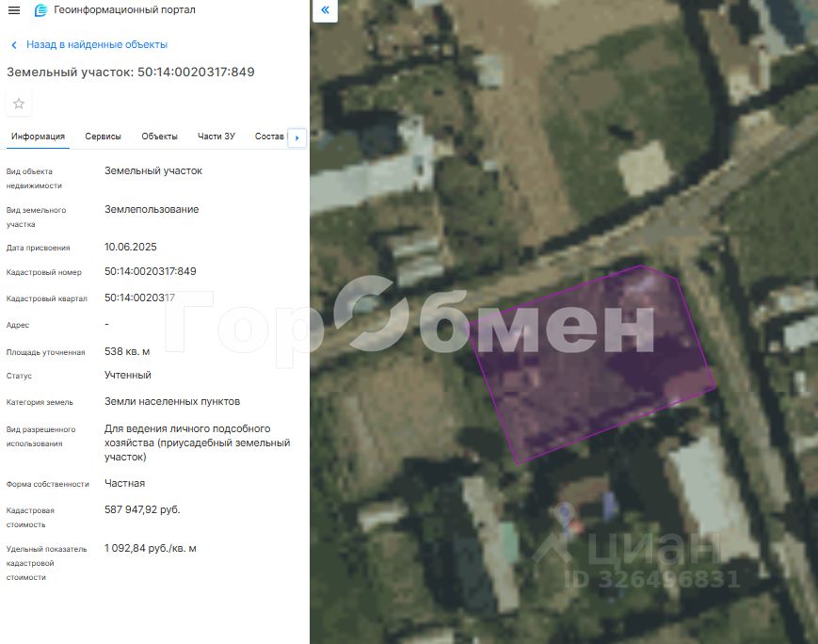Go back to found objects list

coord(97,45)
